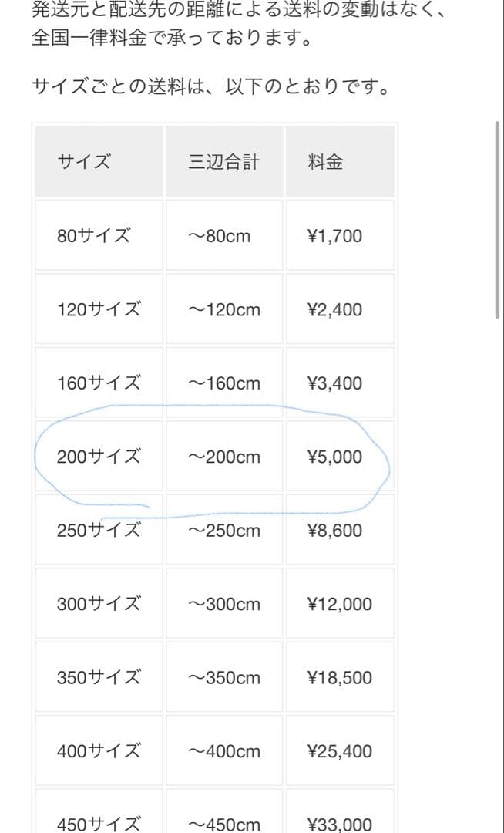Click the ¥5,000 price cell
Image resolution: width=504 pixels, height=833 pixels.
(x=334, y=457)
